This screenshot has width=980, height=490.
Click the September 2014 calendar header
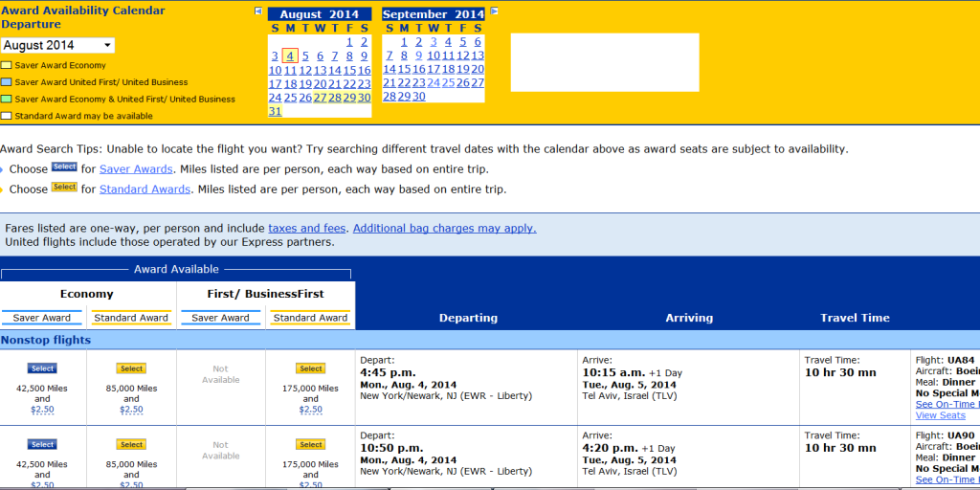pos(434,14)
